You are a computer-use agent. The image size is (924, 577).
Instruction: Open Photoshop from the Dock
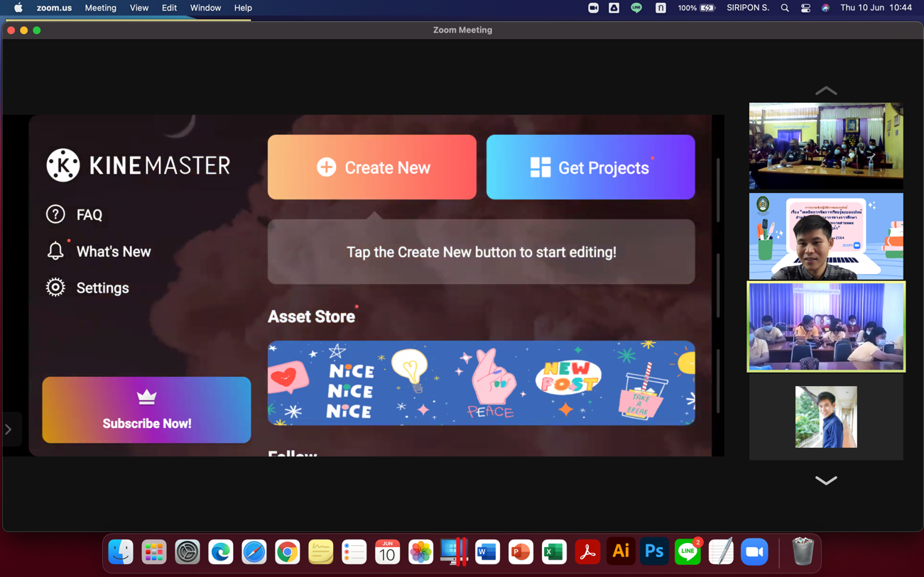coord(654,552)
